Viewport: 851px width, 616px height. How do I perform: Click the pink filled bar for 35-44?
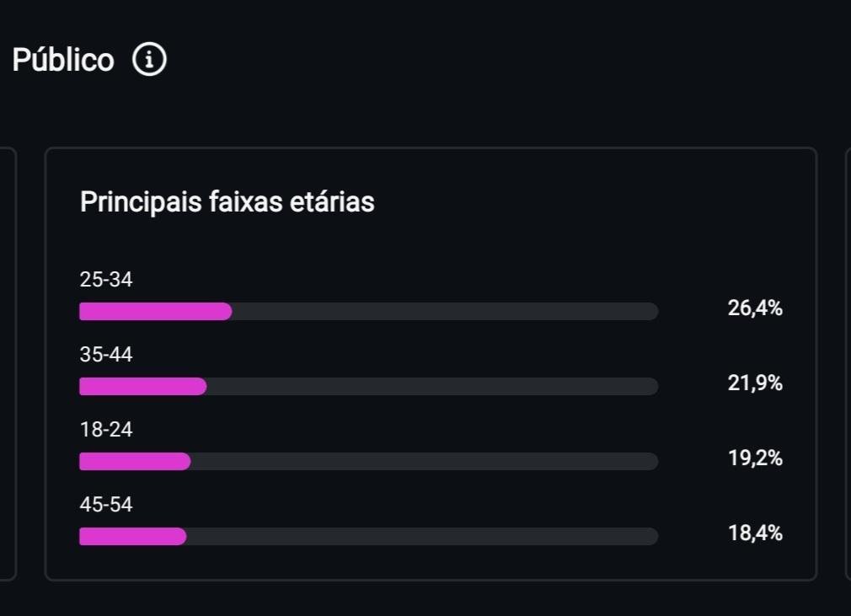(142, 387)
